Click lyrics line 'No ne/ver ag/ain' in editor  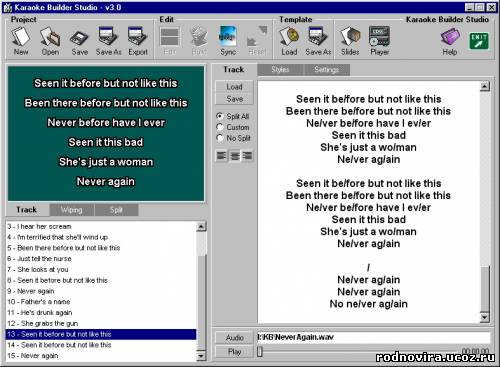tap(368, 304)
